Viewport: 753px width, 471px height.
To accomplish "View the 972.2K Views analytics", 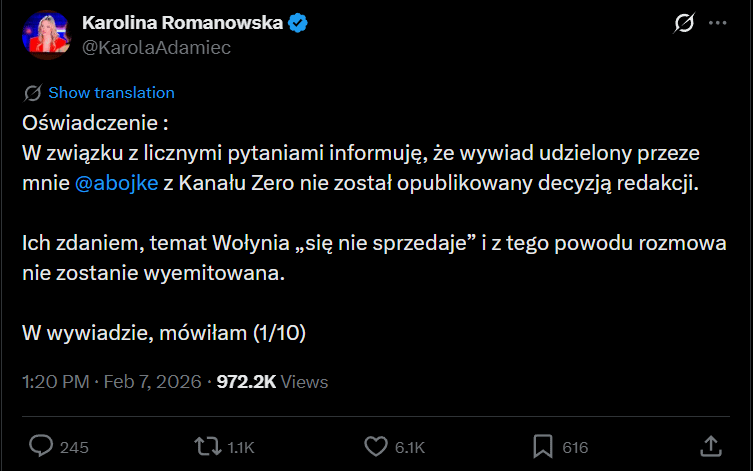I will pos(272,381).
